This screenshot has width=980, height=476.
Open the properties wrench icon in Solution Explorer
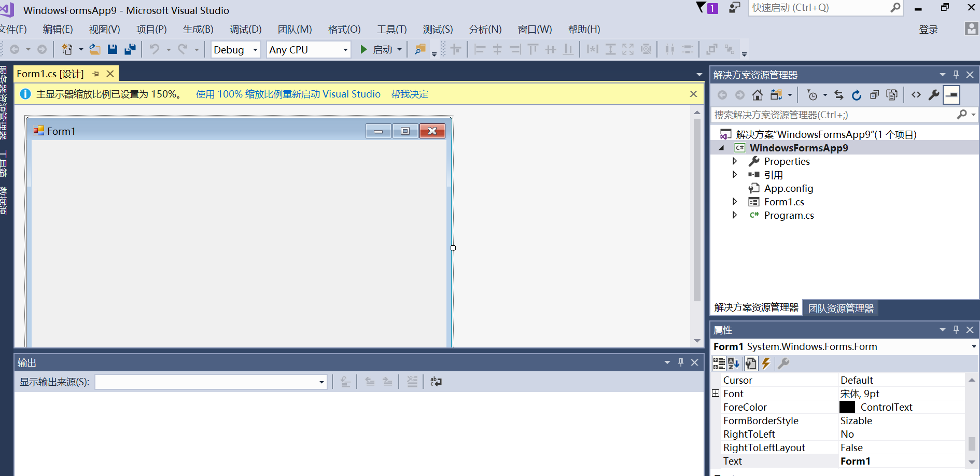pyautogui.click(x=933, y=95)
